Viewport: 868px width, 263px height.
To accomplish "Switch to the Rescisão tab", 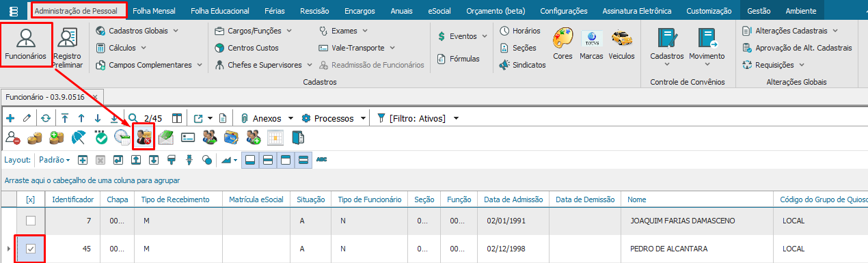I will 315,11.
